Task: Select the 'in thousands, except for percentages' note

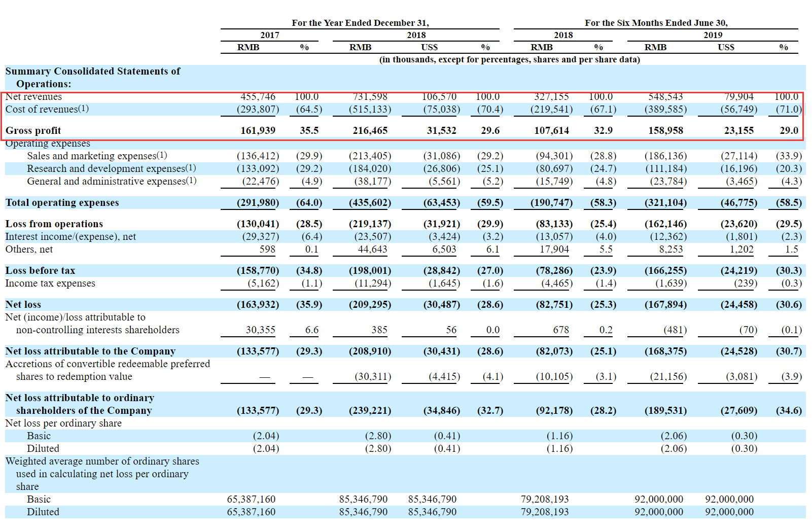Action: (509, 59)
